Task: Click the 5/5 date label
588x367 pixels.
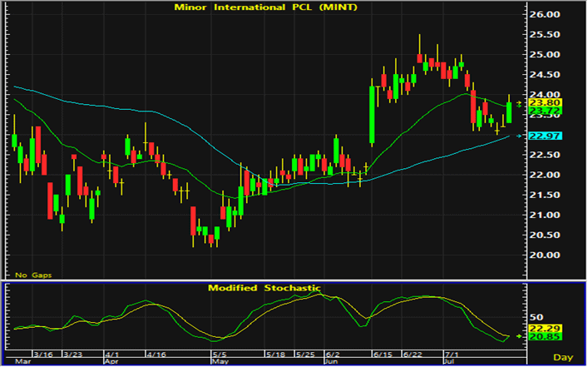Action: pos(220,355)
